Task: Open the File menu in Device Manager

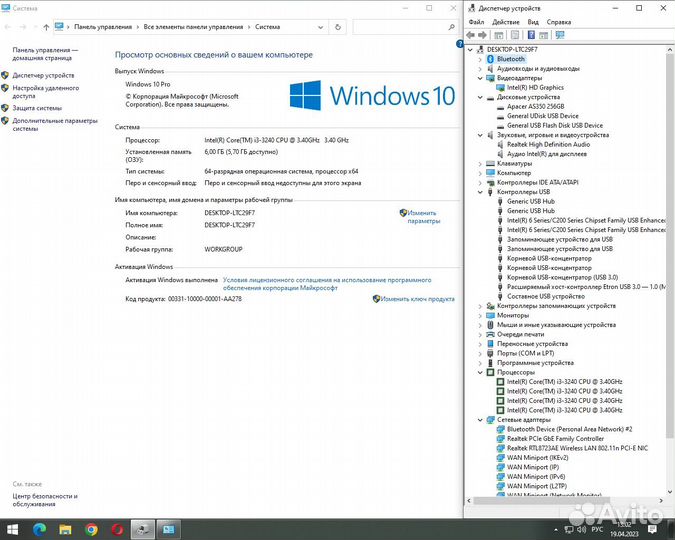Action: [476, 22]
